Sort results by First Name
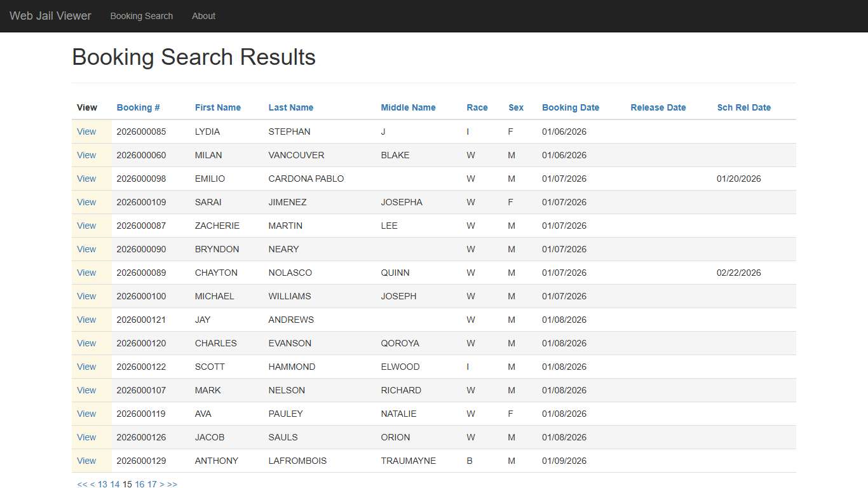 pos(218,107)
